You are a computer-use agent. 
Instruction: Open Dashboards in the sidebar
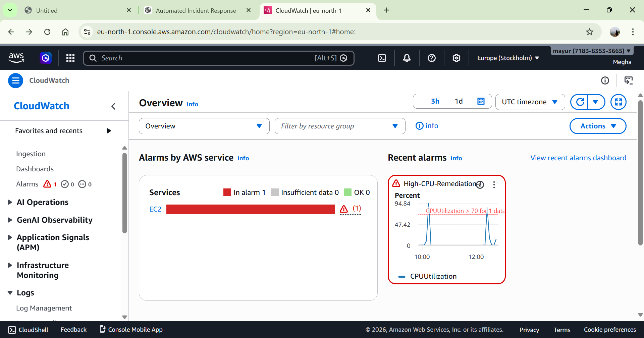[x=35, y=169]
